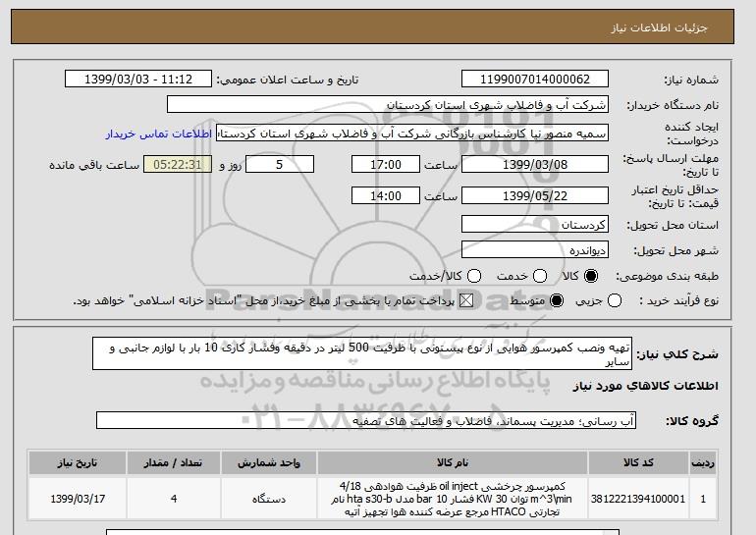Click the deadline time field 17:00
Viewport: 756px width, 535px height.
[x=386, y=164]
